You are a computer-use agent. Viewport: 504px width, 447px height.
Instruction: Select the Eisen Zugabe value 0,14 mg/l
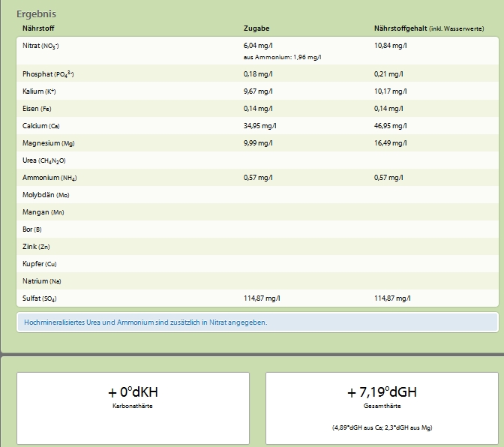[258, 109]
